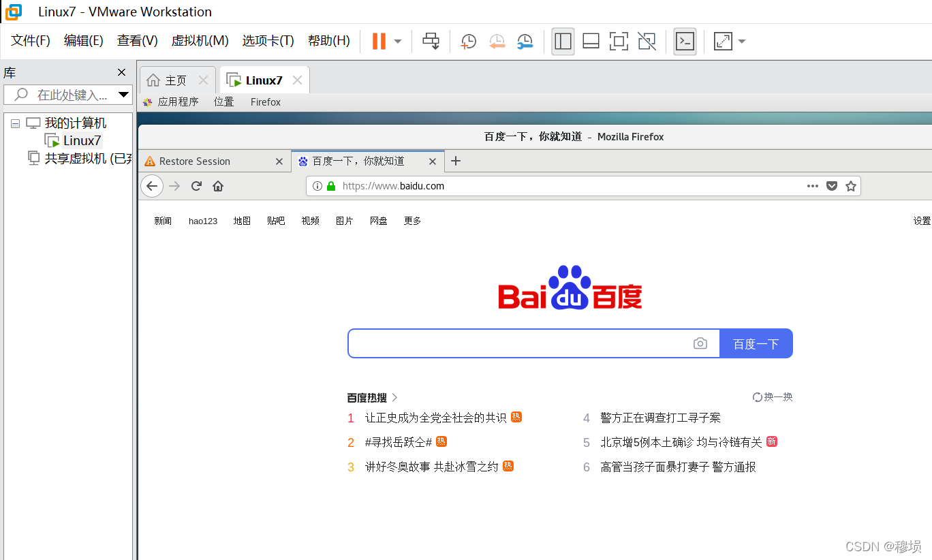Click Firefox home button

coord(218,186)
